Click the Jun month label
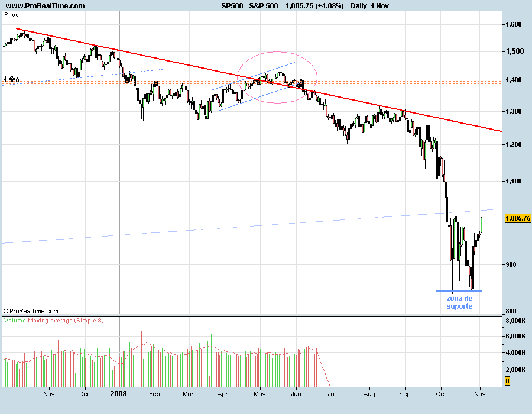 coord(296,394)
